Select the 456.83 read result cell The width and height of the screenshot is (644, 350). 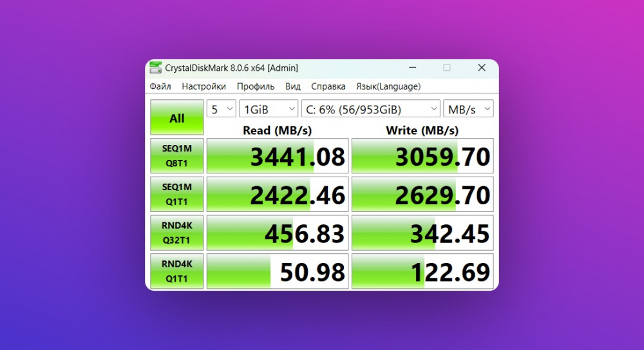coord(278,233)
